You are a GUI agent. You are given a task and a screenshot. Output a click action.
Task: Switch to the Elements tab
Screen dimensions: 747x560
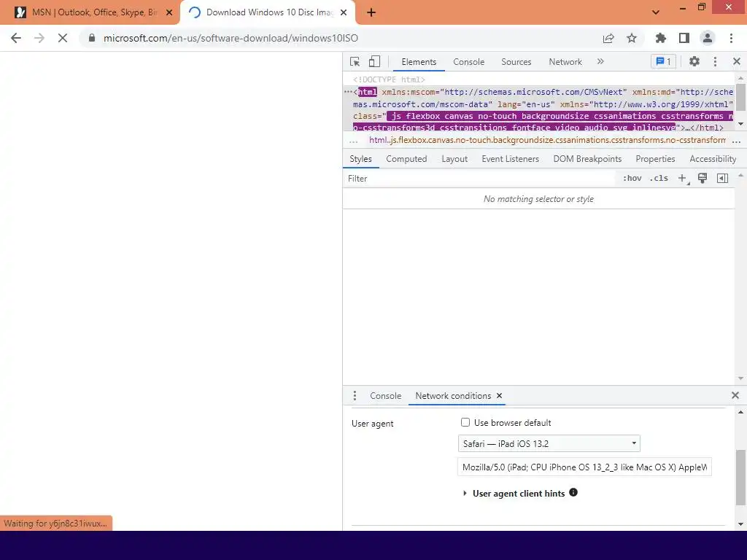click(x=419, y=62)
